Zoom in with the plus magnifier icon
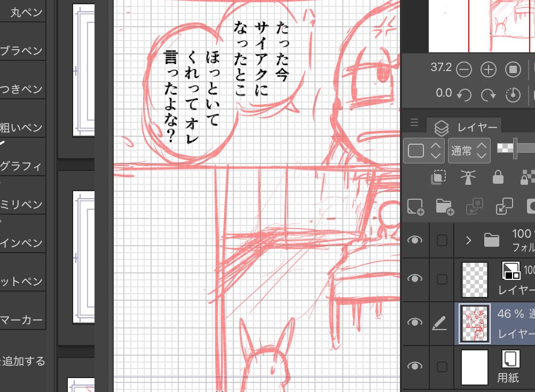 [x=489, y=68]
